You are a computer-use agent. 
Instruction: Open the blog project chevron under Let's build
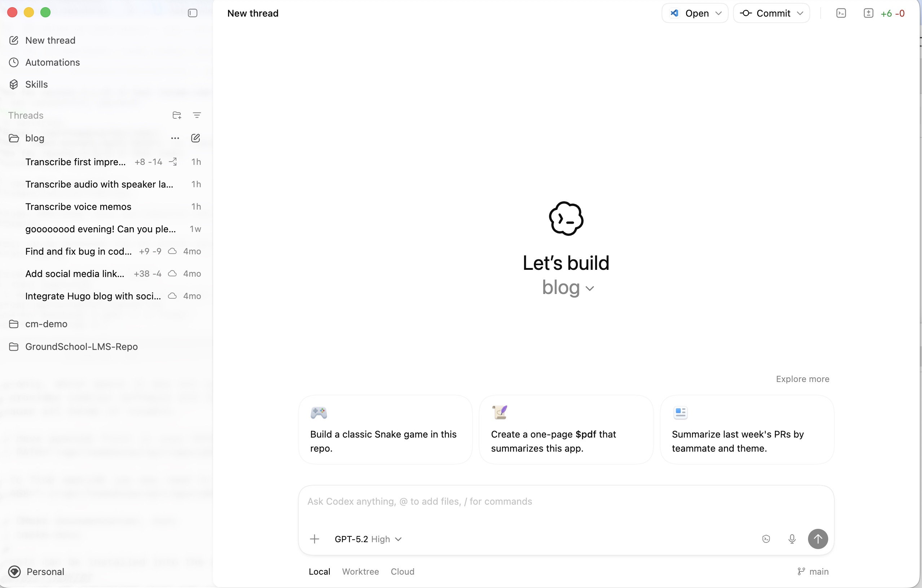point(590,289)
